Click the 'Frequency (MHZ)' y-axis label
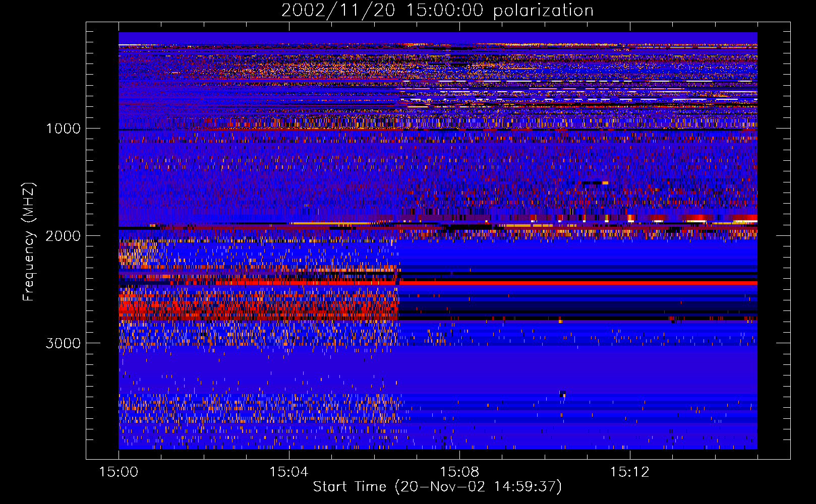 click(29, 242)
